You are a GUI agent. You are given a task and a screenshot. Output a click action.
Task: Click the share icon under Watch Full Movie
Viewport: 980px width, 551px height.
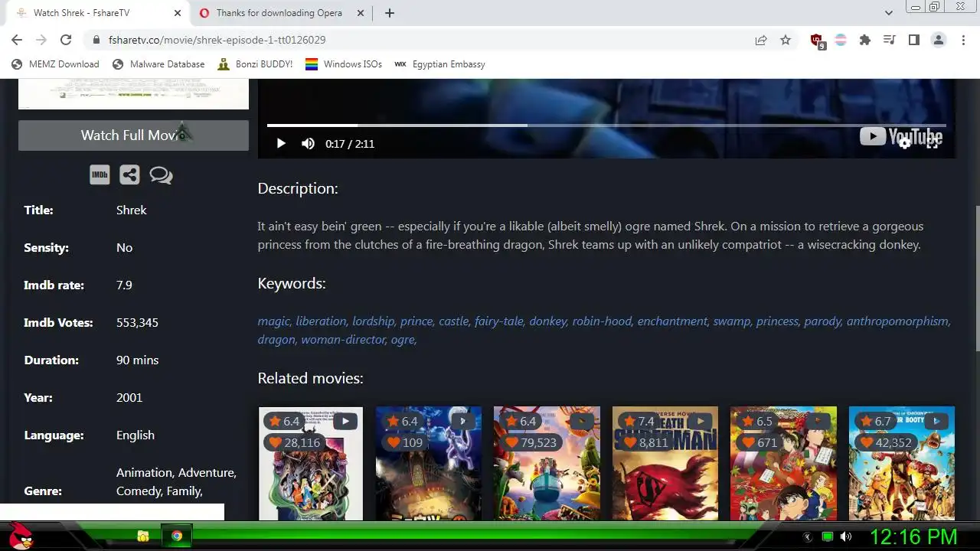(129, 175)
